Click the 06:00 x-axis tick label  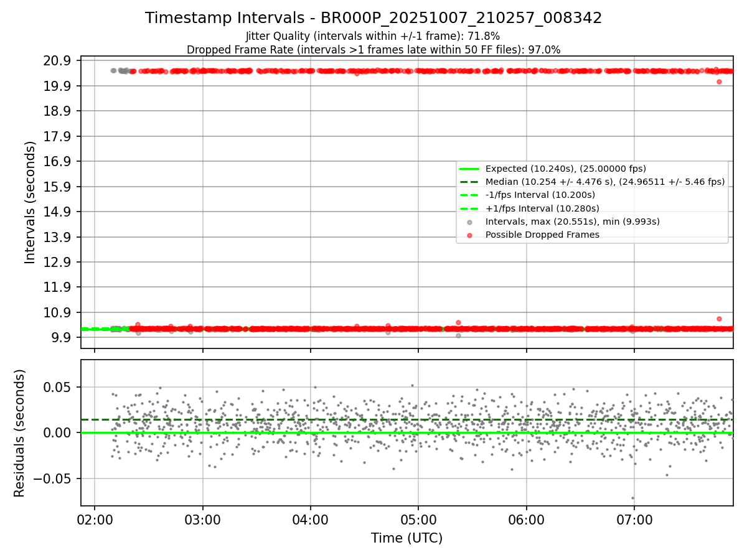[x=526, y=519]
